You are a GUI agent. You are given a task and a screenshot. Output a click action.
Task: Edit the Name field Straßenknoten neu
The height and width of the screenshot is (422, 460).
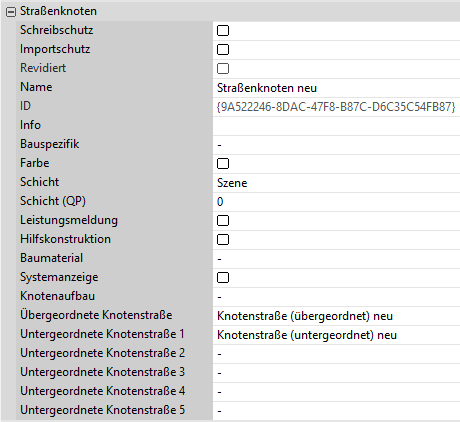click(x=337, y=88)
